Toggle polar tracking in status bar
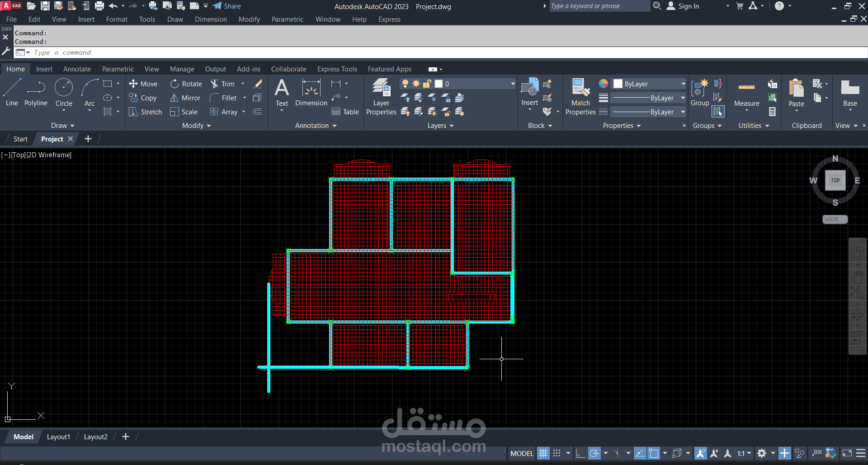 [x=594, y=453]
